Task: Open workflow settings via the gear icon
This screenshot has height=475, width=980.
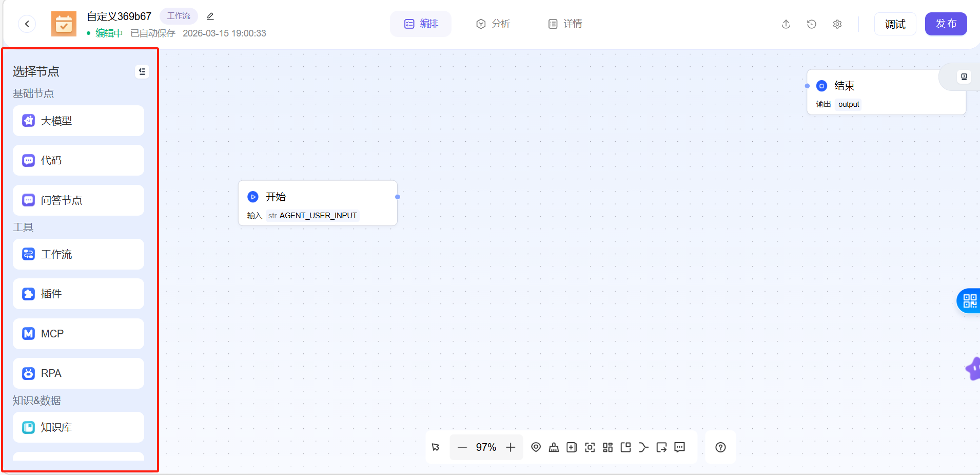Action: [x=837, y=24]
